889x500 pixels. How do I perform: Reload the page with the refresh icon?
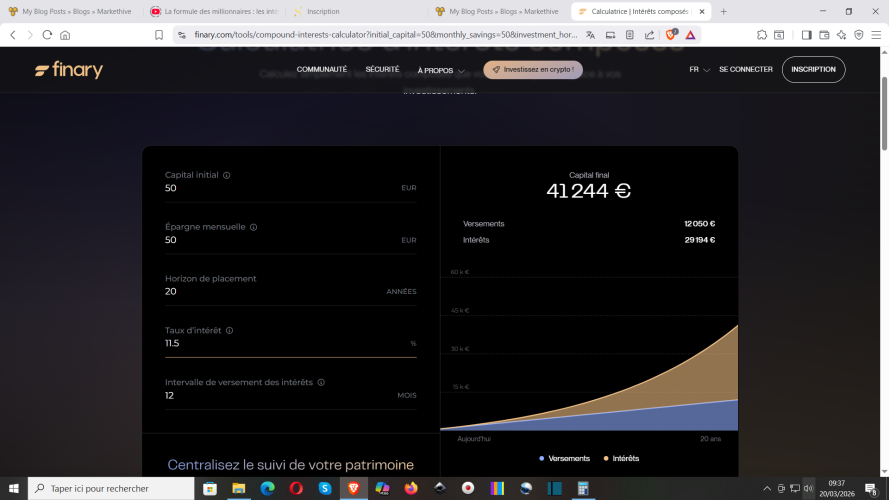coord(47,34)
